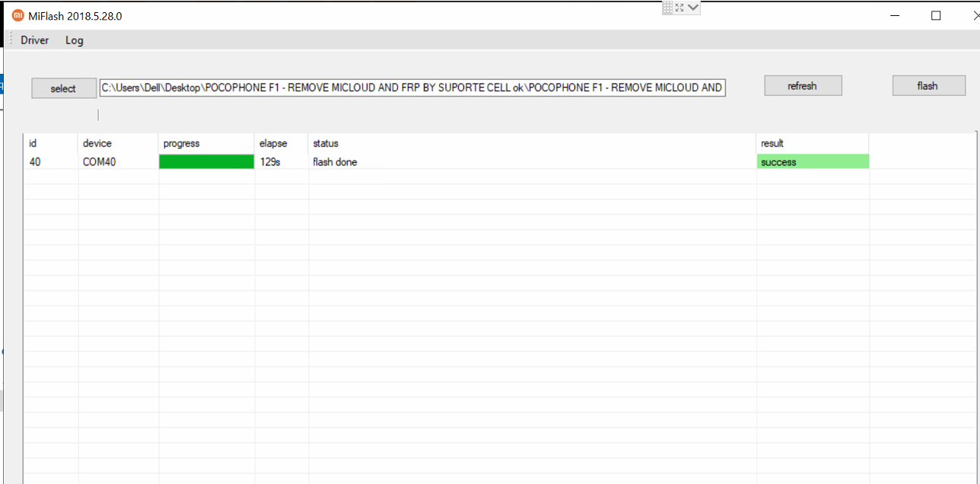This screenshot has width=980, height=484.
Task: Click the device column header
Action: pos(118,143)
